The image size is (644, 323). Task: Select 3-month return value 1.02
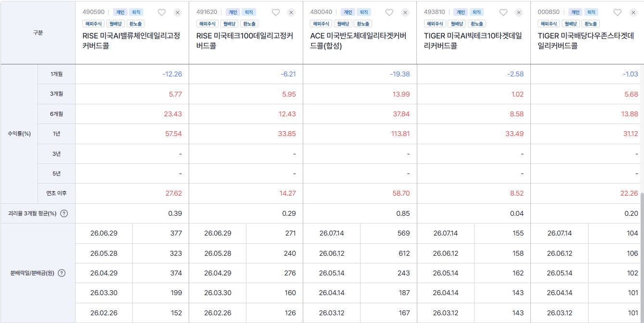click(518, 94)
